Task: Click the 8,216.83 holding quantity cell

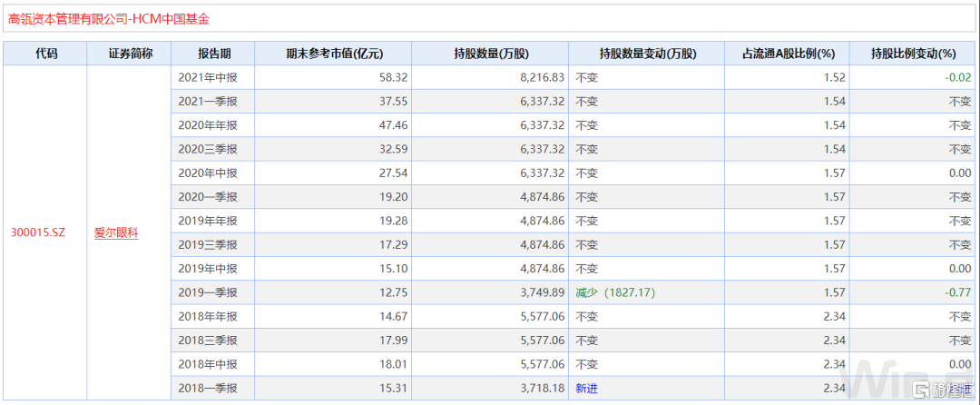Action: (540, 78)
